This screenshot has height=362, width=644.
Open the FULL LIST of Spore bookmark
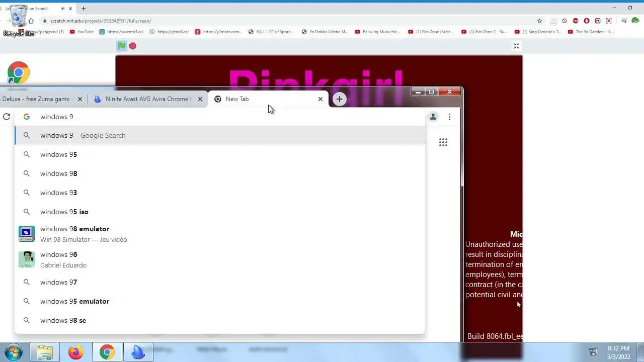click(271, 32)
